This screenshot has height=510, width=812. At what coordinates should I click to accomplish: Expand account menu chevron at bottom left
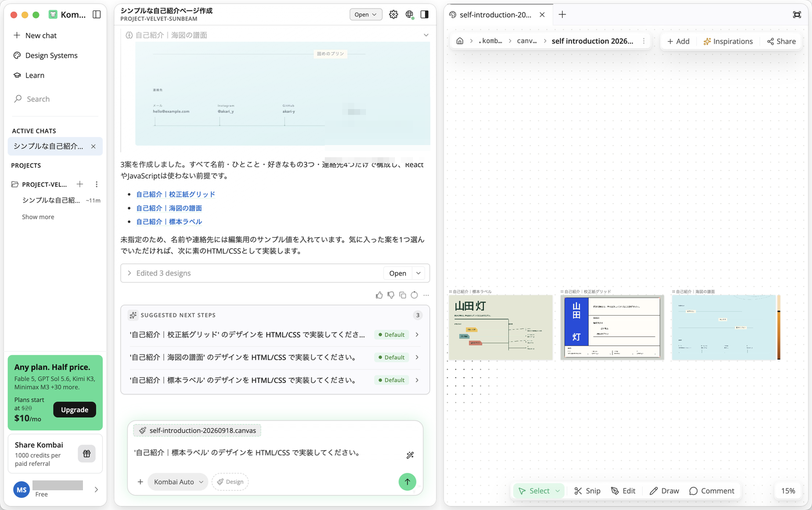[96, 490]
